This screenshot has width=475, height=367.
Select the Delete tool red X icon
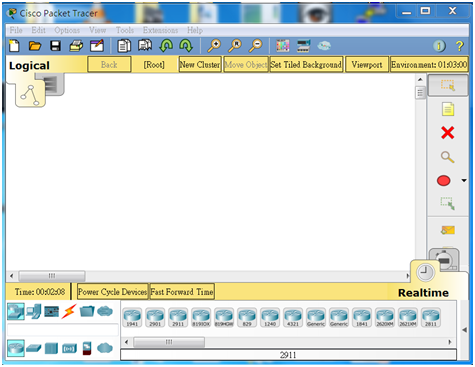(447, 133)
